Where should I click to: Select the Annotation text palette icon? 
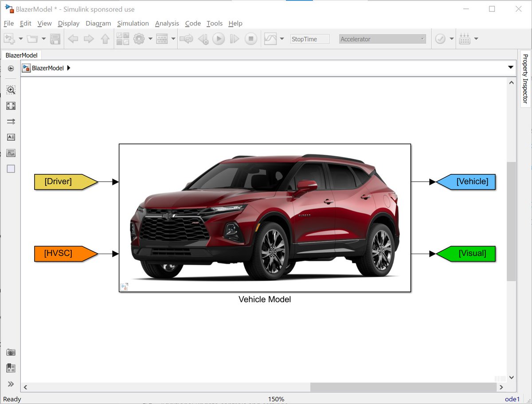11,137
